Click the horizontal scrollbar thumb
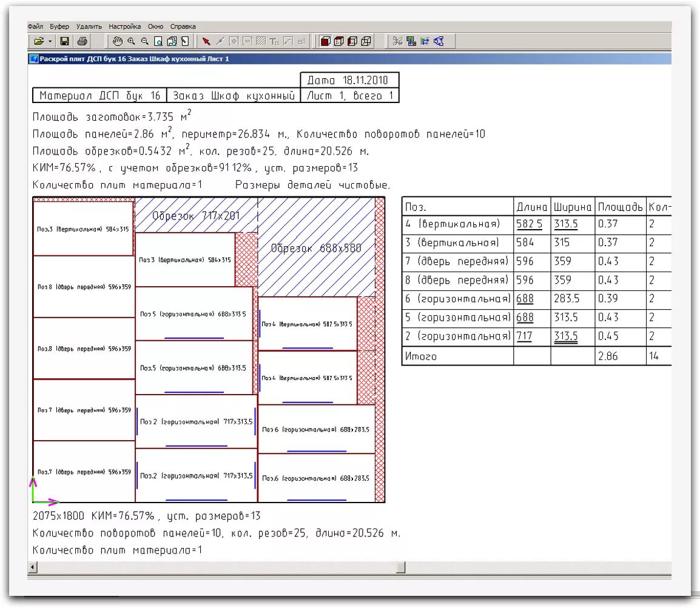 pos(401,567)
